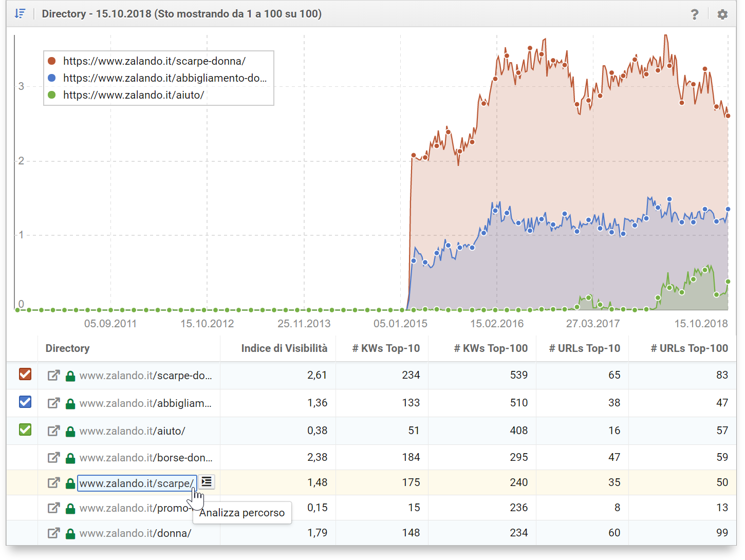Click last red data point at 15.10.2018
Screen dimensions: 745x560
tap(728, 116)
